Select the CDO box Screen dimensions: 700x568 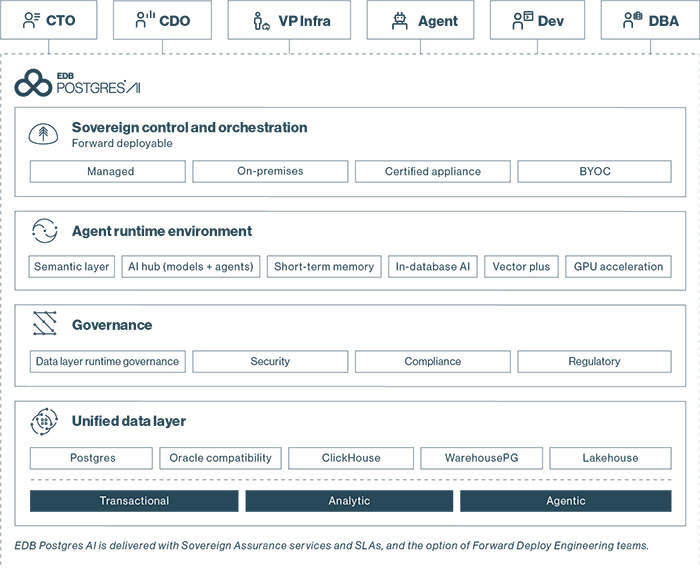(x=162, y=20)
